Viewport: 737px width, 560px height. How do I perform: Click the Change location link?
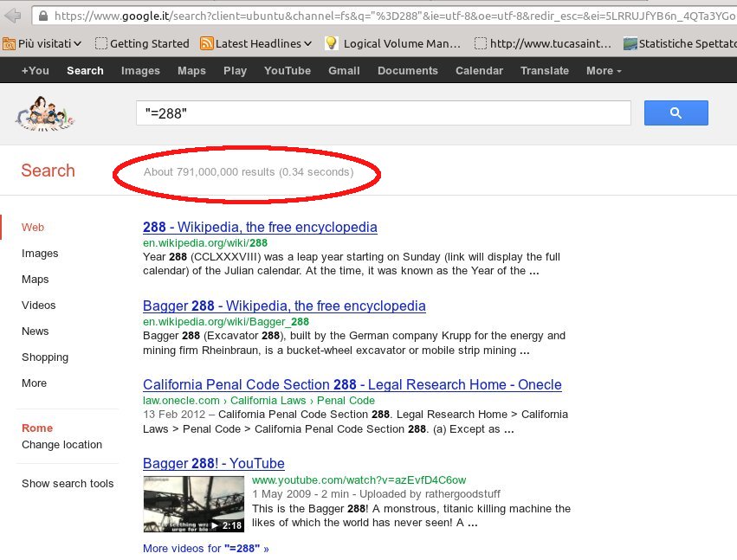pyautogui.click(x=61, y=445)
